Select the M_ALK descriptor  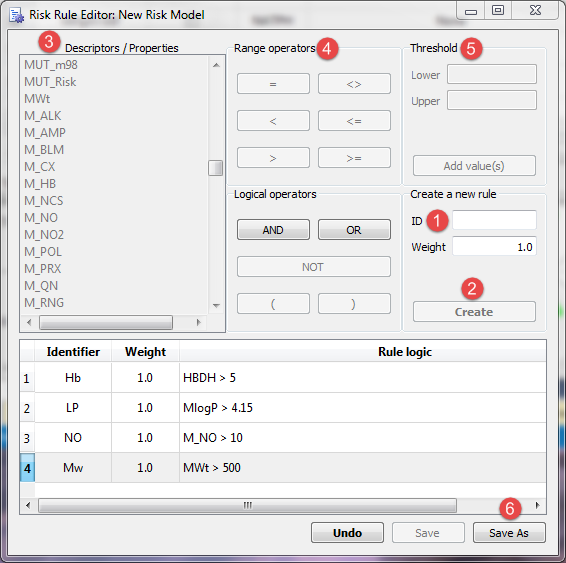[x=43, y=116]
